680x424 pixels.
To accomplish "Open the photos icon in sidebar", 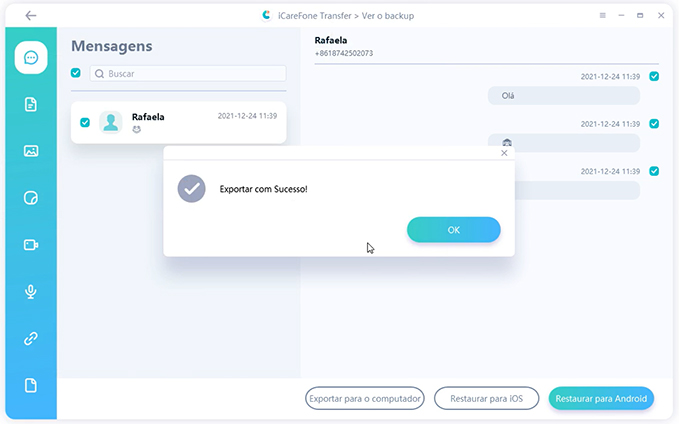I will tap(31, 151).
